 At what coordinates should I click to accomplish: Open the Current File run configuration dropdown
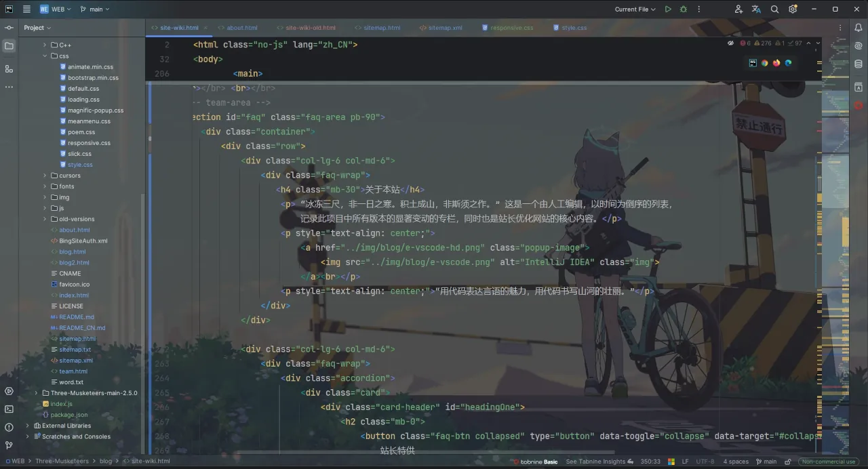coord(635,9)
